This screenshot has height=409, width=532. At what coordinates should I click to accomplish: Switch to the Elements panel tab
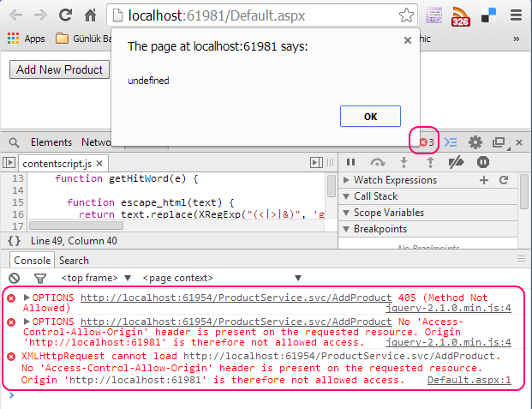(51, 142)
